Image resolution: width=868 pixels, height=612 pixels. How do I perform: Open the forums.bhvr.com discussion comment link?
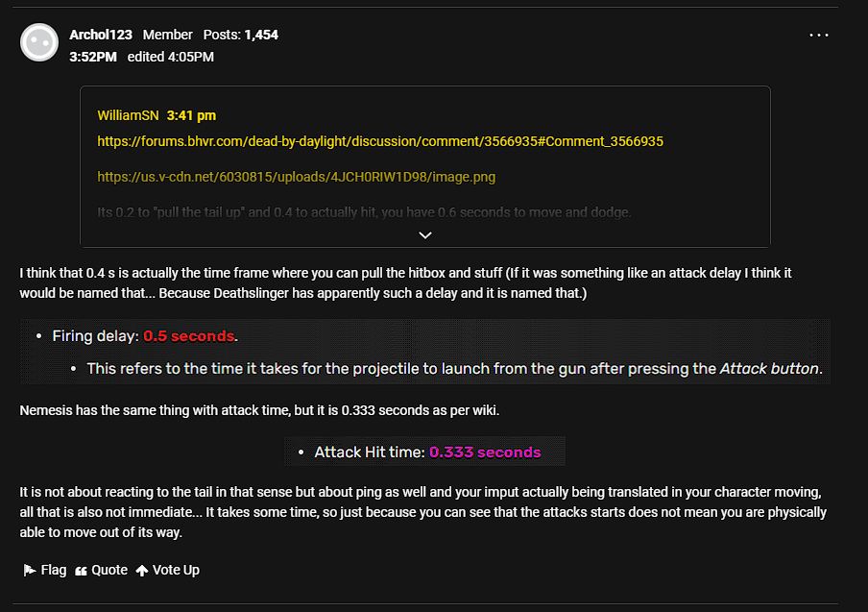[380, 142]
